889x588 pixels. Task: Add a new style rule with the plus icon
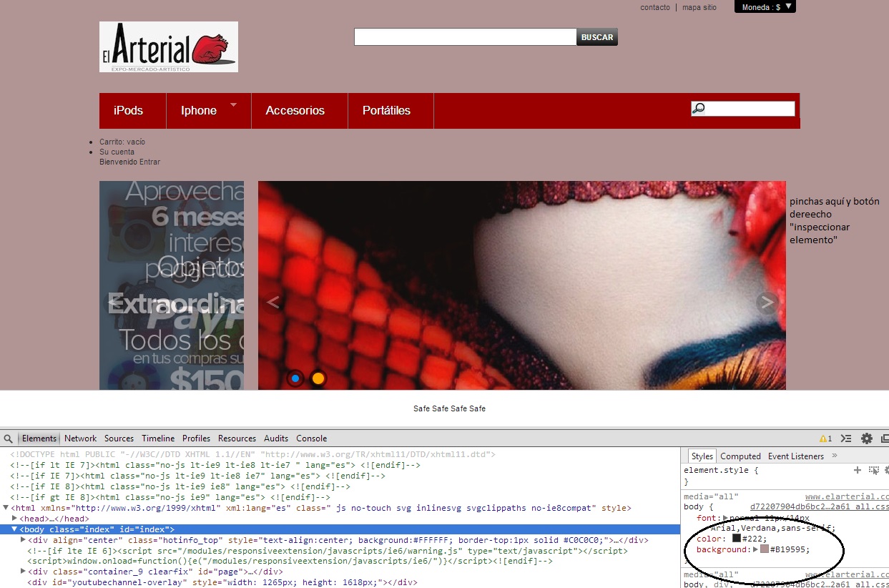(858, 470)
